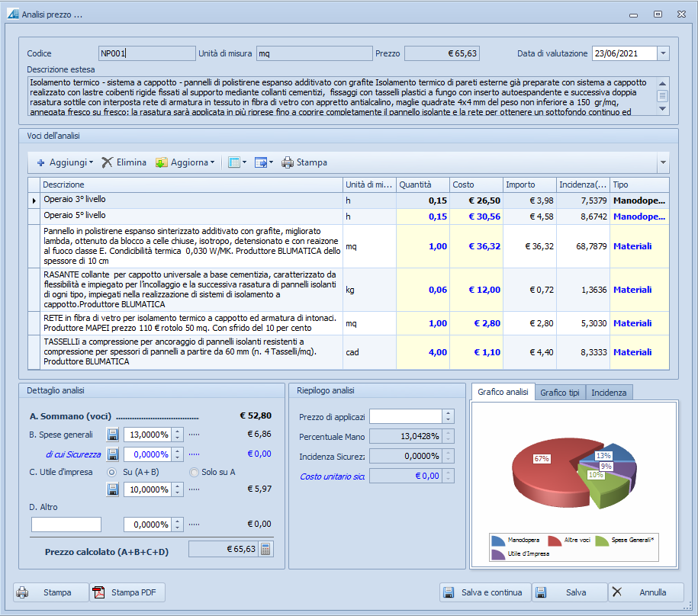Click the Prezzo di applicazione input field
698x616 pixels.
[406, 416]
